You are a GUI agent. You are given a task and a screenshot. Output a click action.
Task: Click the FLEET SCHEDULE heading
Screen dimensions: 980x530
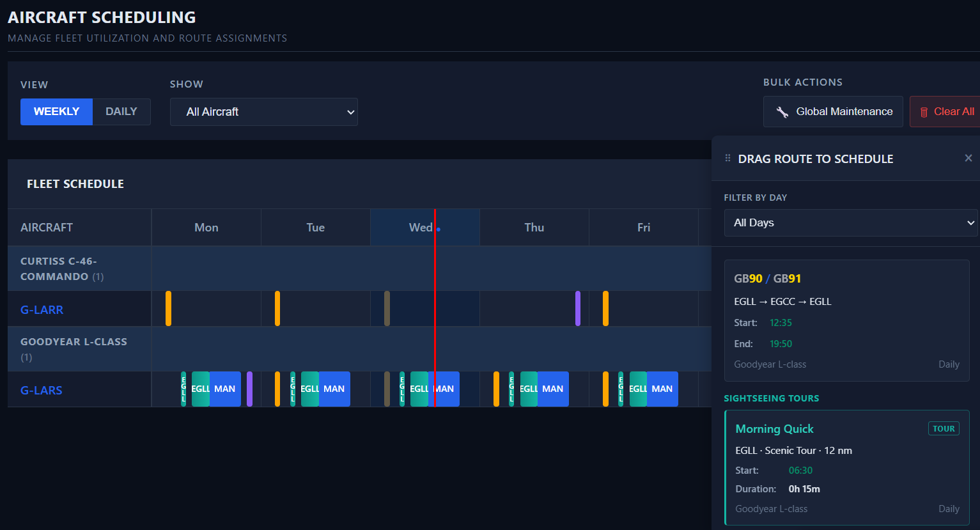coord(75,184)
